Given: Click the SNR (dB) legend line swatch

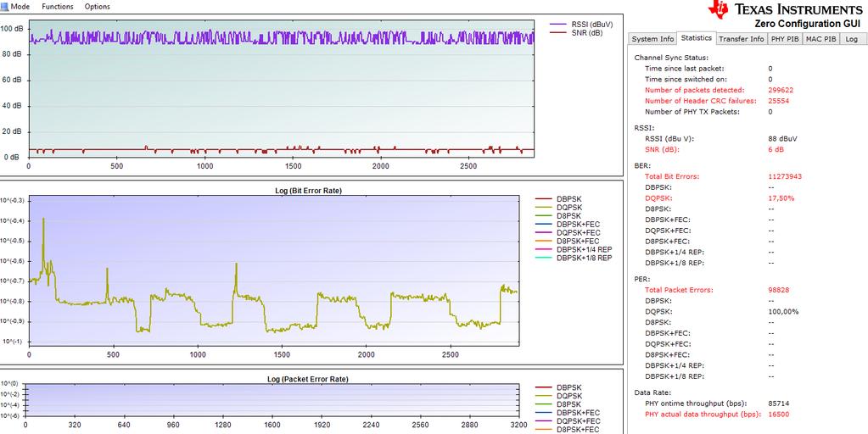Looking at the screenshot, I should [x=558, y=32].
